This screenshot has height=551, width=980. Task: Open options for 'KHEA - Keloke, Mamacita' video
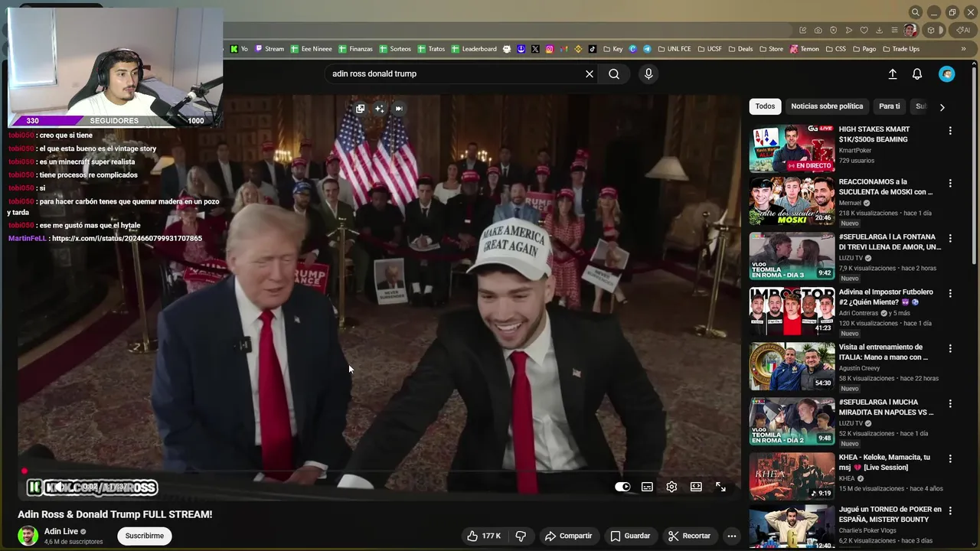(x=950, y=459)
